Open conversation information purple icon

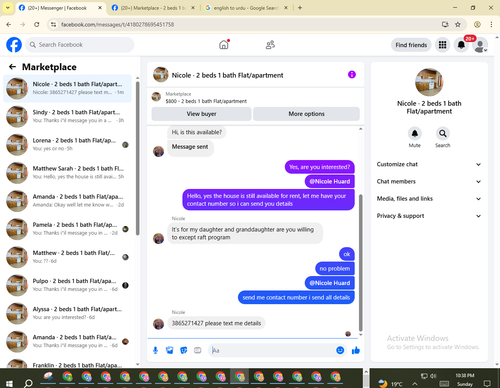[352, 75]
